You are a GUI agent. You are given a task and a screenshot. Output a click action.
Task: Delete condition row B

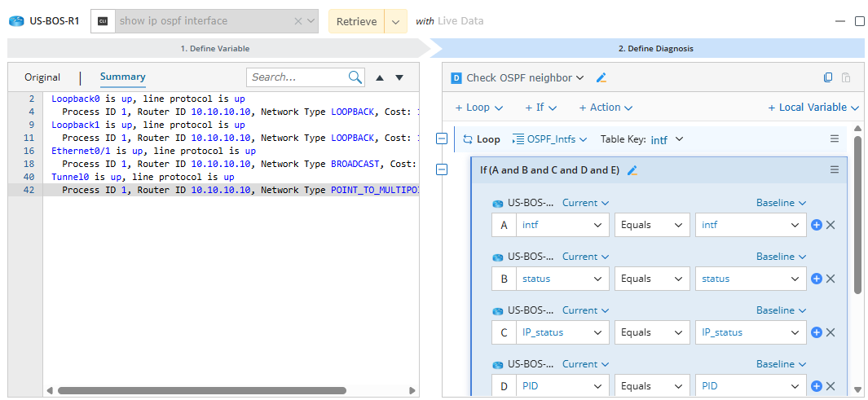click(x=831, y=279)
